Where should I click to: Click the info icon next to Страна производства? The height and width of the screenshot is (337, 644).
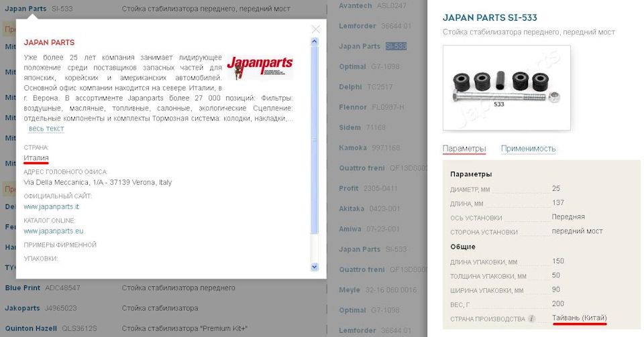tap(531, 318)
